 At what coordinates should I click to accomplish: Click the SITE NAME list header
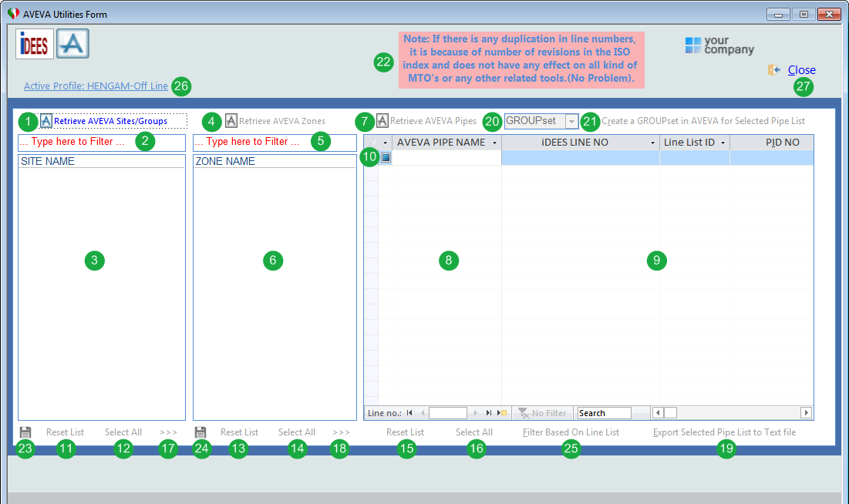tap(102, 161)
